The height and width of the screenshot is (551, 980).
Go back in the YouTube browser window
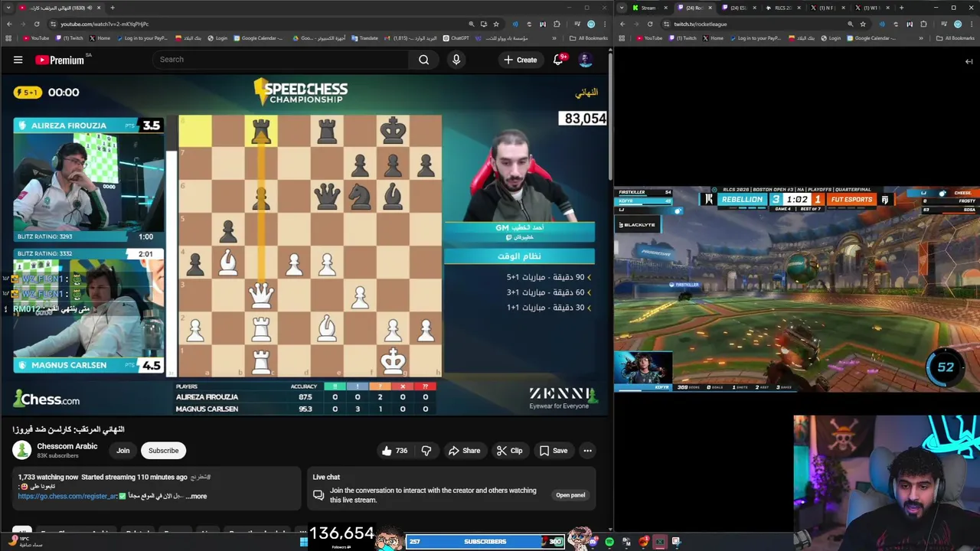click(9, 24)
